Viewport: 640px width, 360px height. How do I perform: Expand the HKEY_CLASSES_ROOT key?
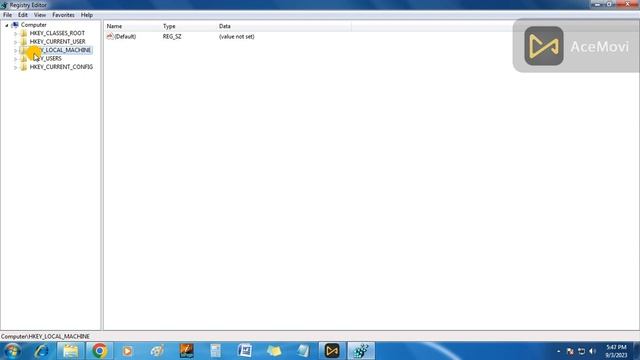pos(16,33)
